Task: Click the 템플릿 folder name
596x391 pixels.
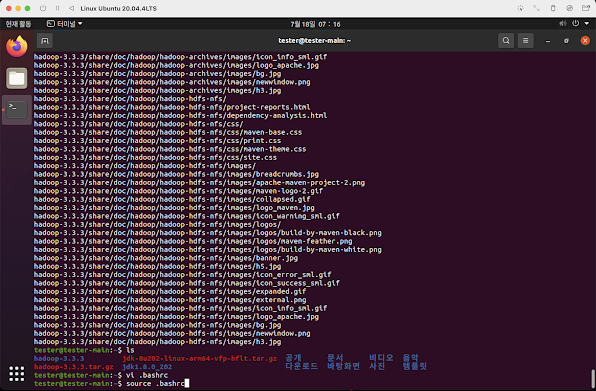Action: [415, 366]
